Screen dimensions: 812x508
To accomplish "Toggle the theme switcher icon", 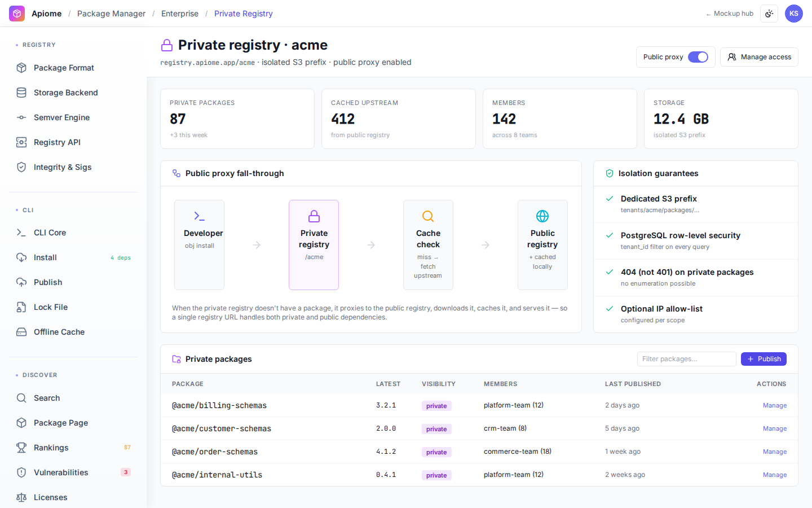I will point(769,14).
